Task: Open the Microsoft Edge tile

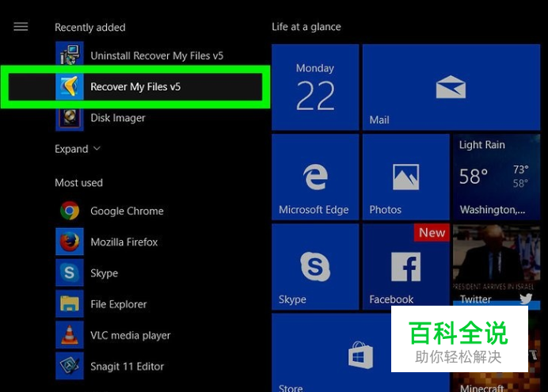Action: [315, 177]
